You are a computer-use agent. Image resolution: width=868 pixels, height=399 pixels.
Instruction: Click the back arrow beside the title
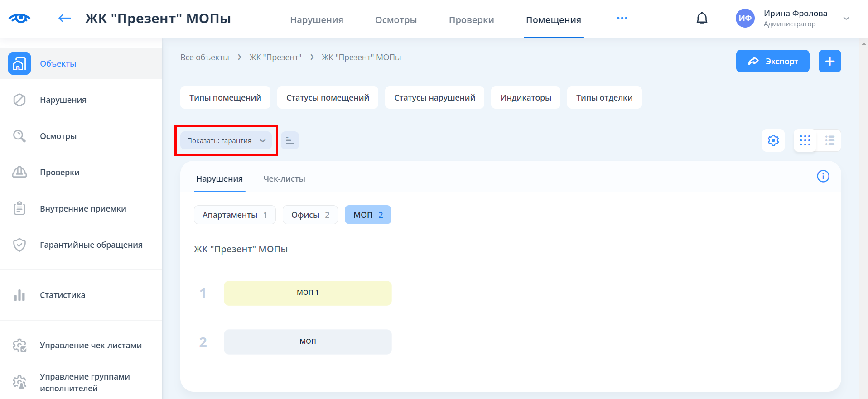coord(65,19)
